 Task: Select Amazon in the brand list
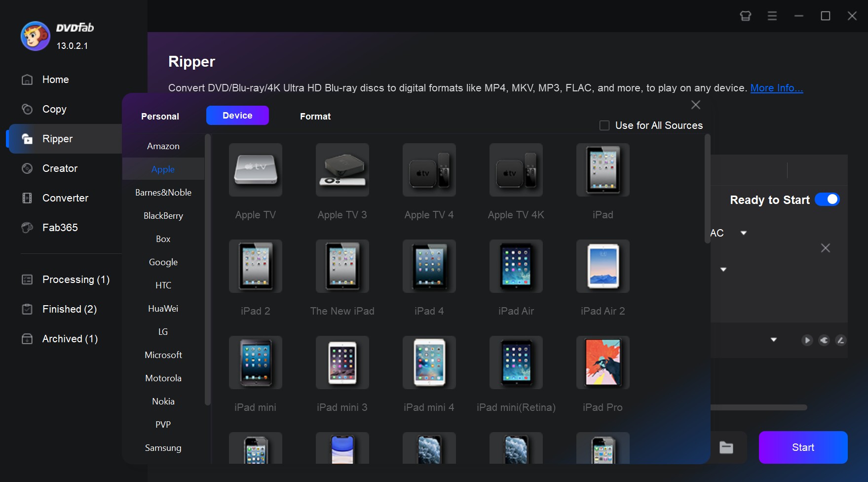163,146
